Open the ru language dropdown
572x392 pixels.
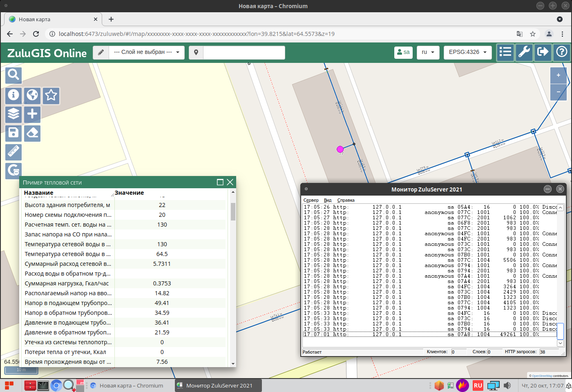click(428, 52)
